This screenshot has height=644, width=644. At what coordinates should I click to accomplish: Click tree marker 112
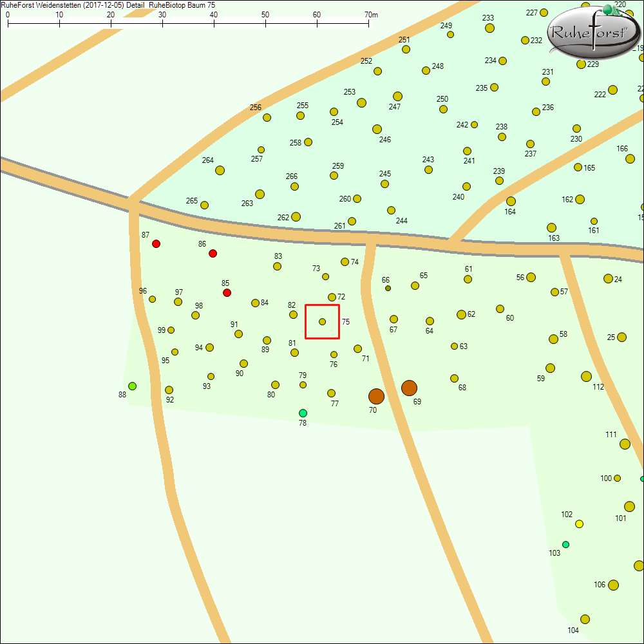586,376
